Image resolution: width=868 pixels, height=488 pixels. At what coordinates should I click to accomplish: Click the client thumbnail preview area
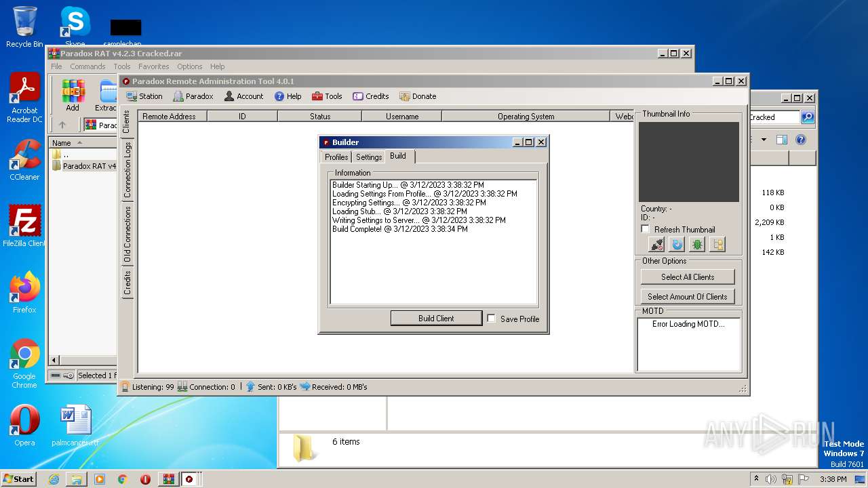coord(689,162)
